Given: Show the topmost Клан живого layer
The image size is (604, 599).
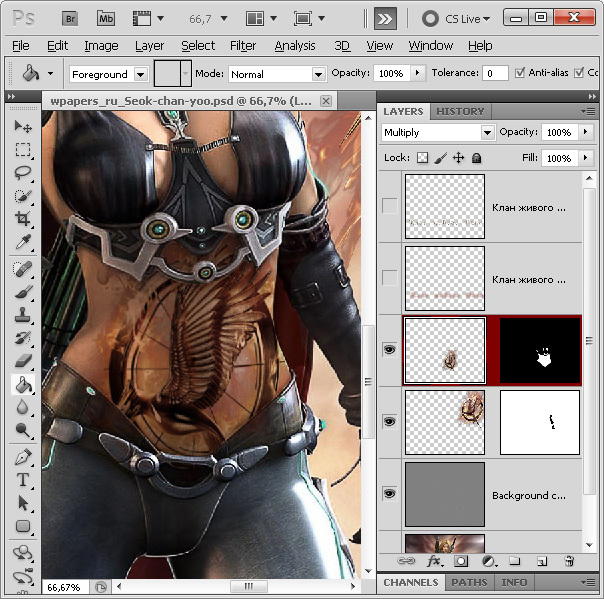Looking at the screenshot, I should click(389, 206).
